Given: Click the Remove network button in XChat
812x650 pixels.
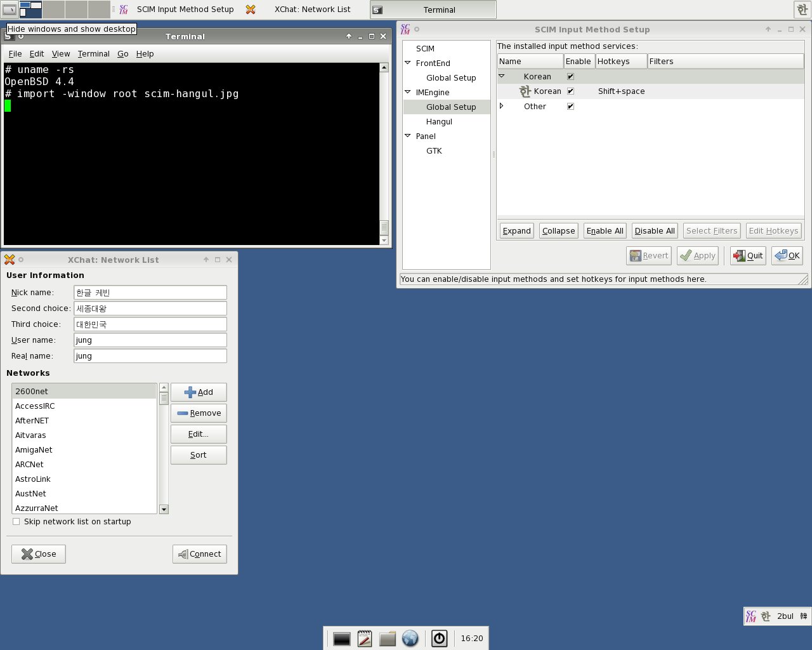Looking at the screenshot, I should (x=199, y=413).
